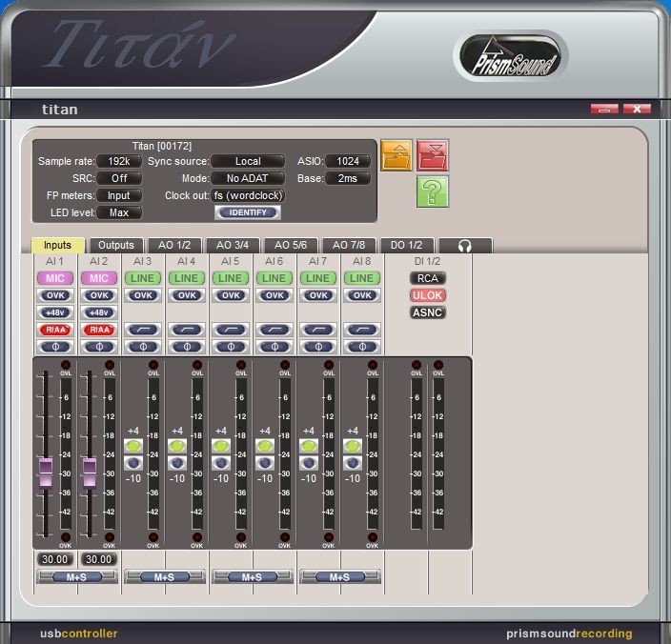671x644 pixels.
Task: Open LED level Max dropdown
Action: coord(119,212)
